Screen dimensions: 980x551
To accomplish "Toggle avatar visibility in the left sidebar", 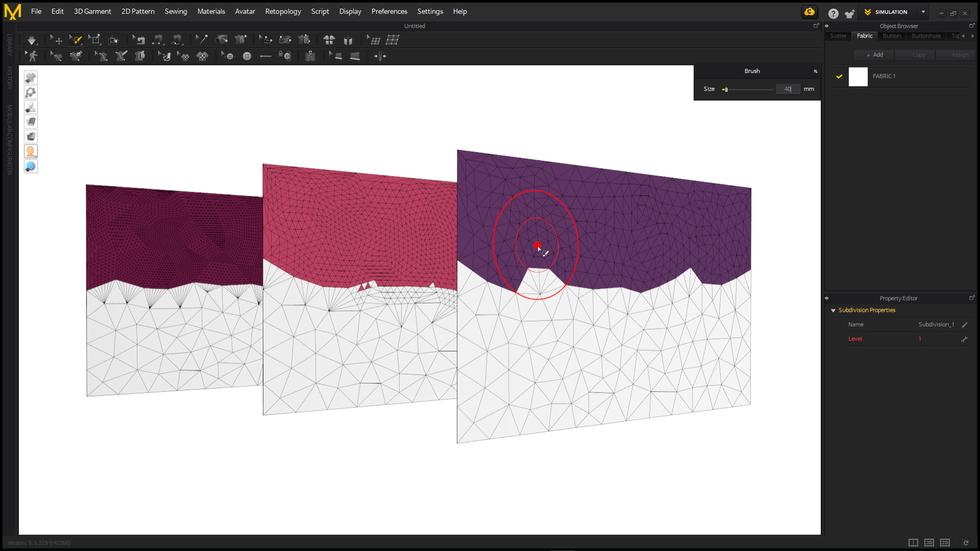I will point(31,107).
